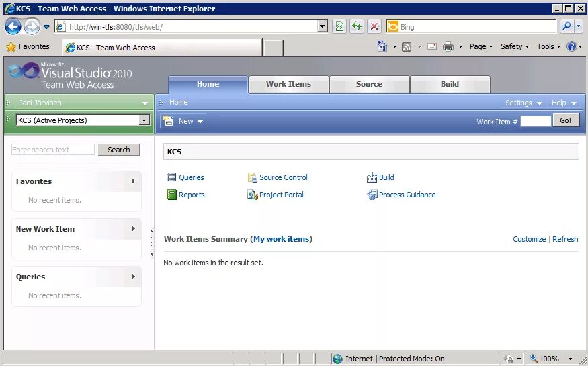The width and height of the screenshot is (588, 366).
Task: Click the New work item document icon
Action: tap(169, 121)
